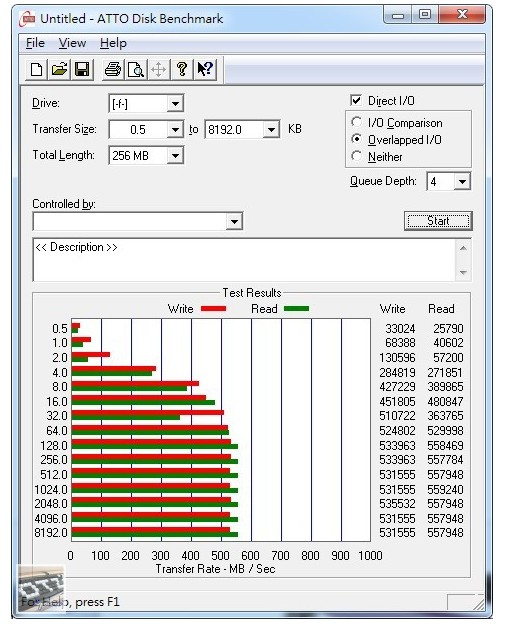Open Print Preview toolbar icon
The width and height of the screenshot is (506, 630).
pyautogui.click(x=136, y=70)
